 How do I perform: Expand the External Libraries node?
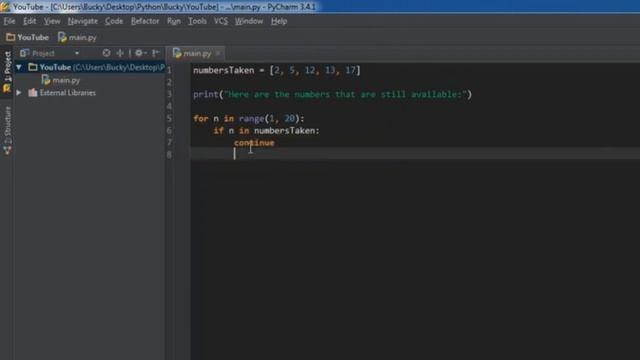[19, 93]
